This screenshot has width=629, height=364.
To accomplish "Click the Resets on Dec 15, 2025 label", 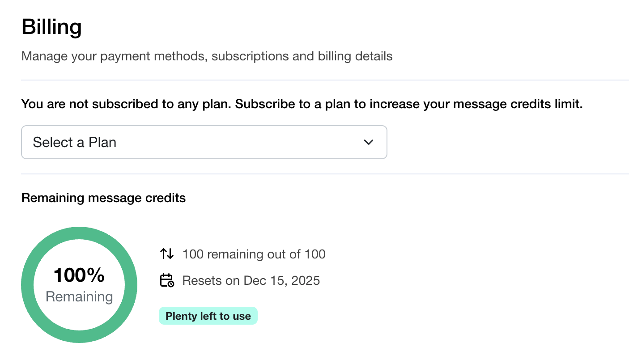I will pos(251,280).
